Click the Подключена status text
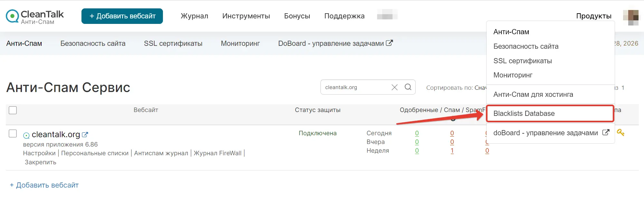Viewport: 644px width, 204px height. coord(318,133)
